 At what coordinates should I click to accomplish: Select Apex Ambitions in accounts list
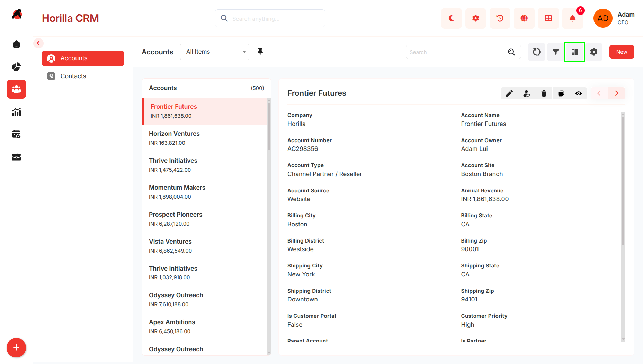[204, 327]
